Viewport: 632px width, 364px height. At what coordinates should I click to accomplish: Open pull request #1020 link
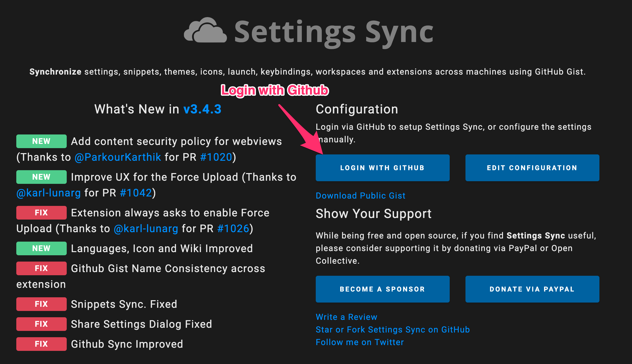pos(215,157)
